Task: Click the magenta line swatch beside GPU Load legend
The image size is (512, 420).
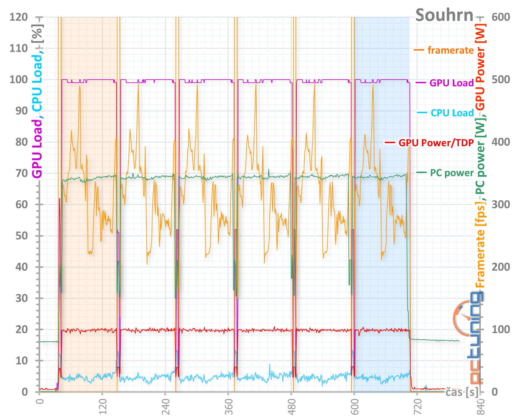Action: (421, 83)
